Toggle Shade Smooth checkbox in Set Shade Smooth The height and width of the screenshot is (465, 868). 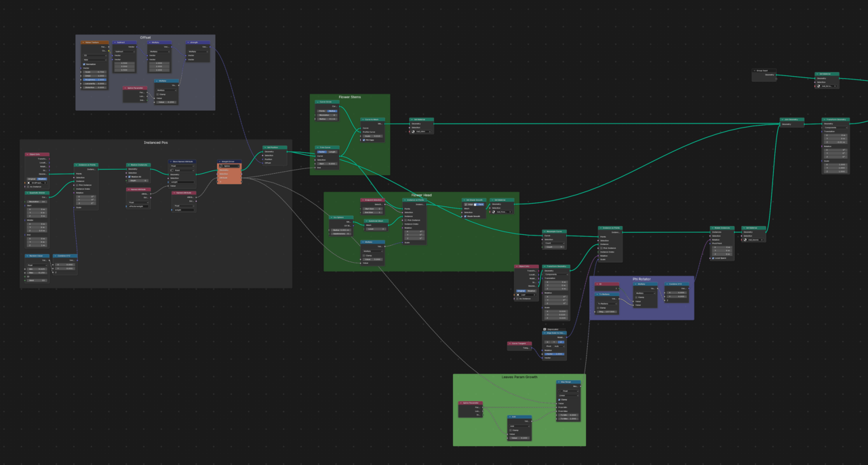465,217
